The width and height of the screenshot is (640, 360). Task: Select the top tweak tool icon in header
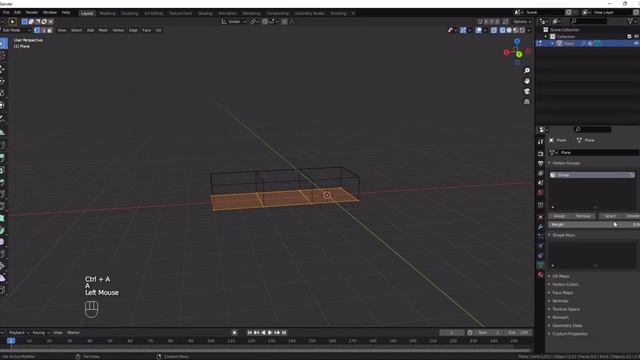point(12,22)
